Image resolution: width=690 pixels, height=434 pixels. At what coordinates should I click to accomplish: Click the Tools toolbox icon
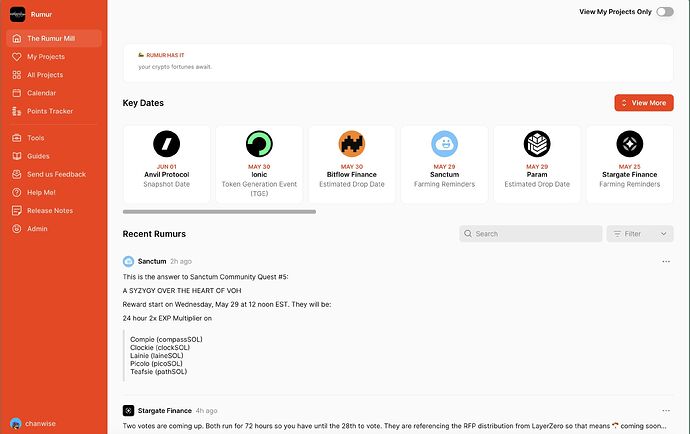click(17, 138)
